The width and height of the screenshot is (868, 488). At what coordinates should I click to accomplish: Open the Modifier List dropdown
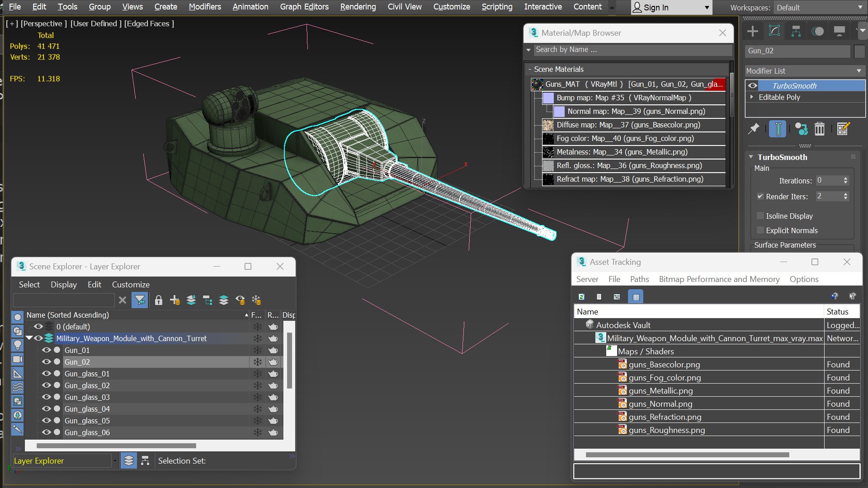[804, 71]
